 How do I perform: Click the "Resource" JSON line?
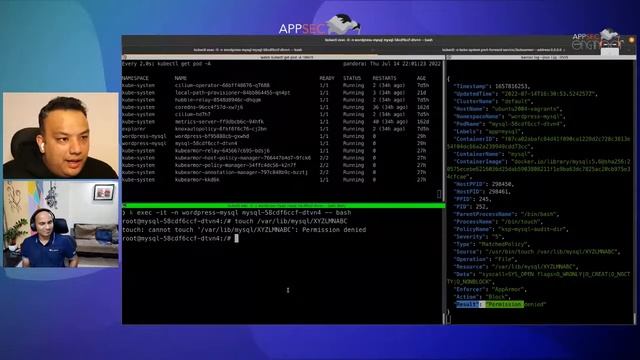point(517,267)
